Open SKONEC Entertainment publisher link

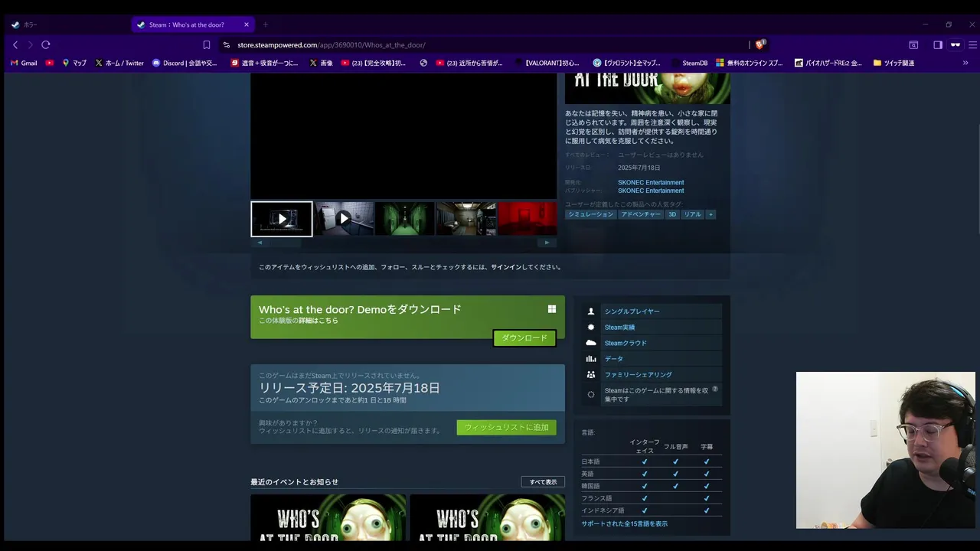click(651, 191)
